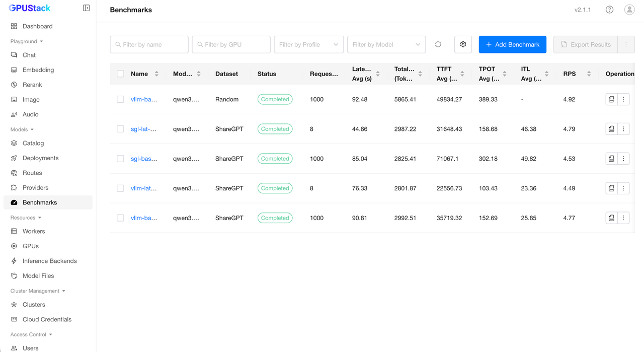Open the user avatar menu
The width and height of the screenshot is (644, 352).
click(629, 10)
